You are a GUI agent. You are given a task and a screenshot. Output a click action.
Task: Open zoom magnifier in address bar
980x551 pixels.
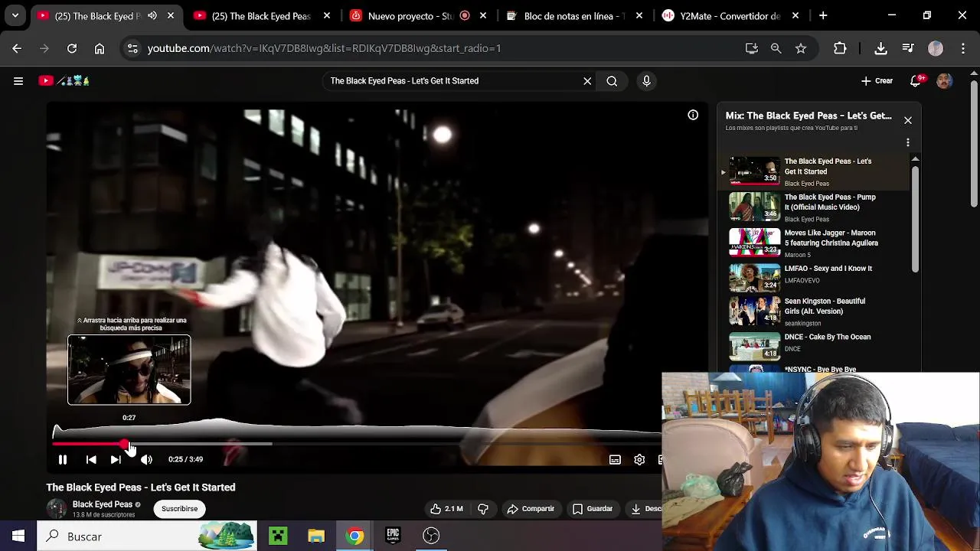coord(776,48)
